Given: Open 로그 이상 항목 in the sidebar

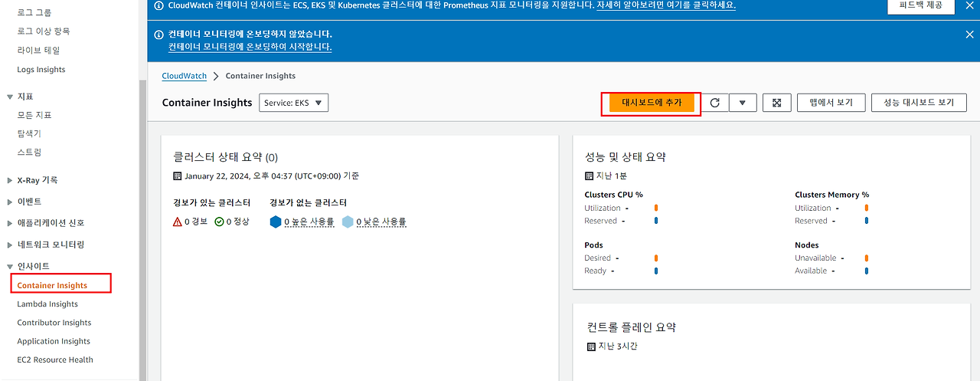Looking at the screenshot, I should pyautogui.click(x=44, y=31).
